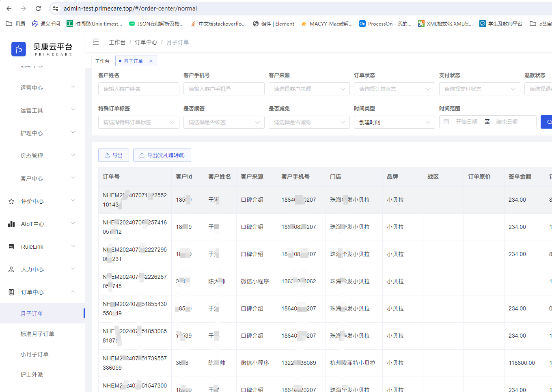Click the bar chart icon beside AIoT中心

coord(11,224)
